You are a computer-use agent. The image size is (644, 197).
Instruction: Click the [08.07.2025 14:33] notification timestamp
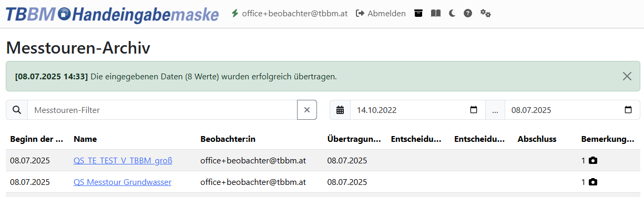(52, 76)
